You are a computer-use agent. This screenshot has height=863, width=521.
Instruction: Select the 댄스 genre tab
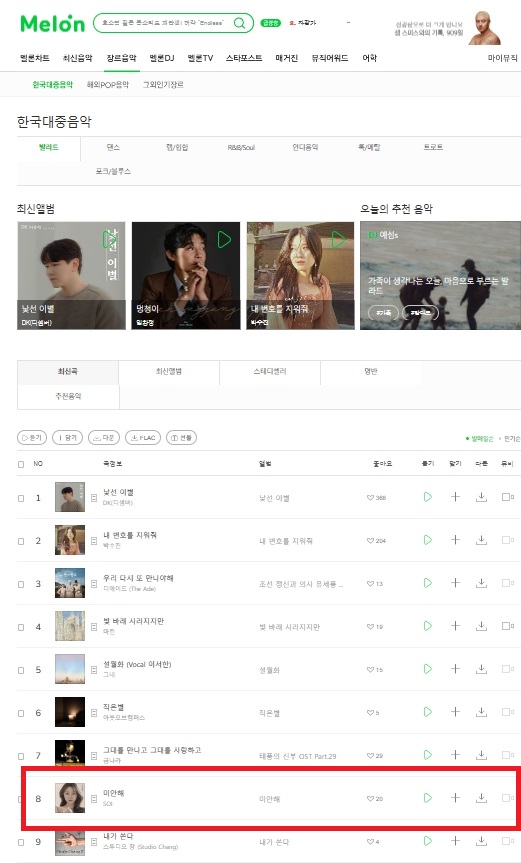113,147
